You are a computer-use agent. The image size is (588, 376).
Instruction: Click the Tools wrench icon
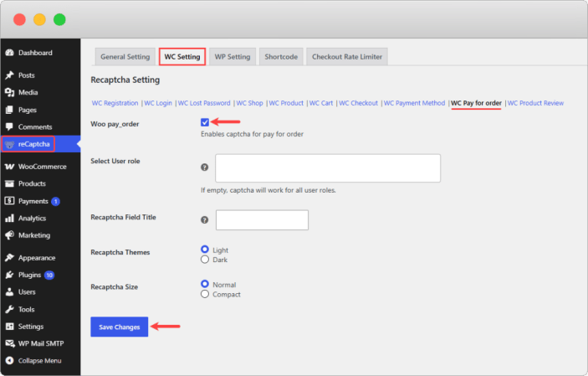[9, 310]
